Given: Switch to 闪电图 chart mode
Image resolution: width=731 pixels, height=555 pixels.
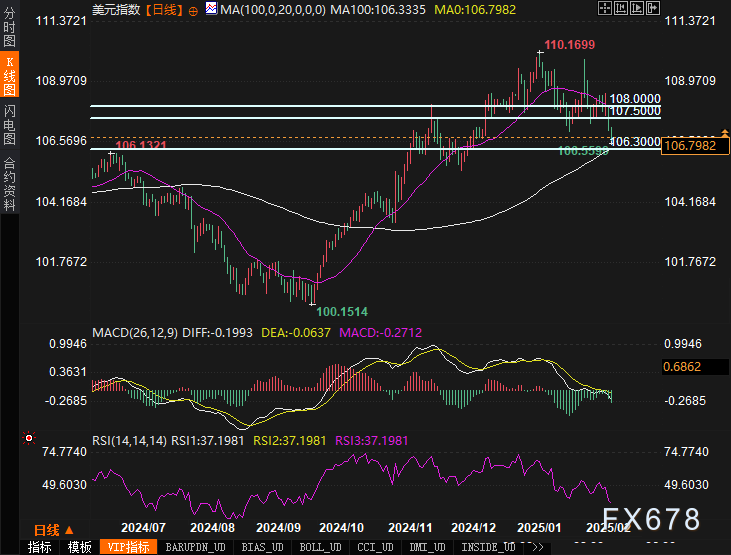Looking at the screenshot, I should [9, 126].
